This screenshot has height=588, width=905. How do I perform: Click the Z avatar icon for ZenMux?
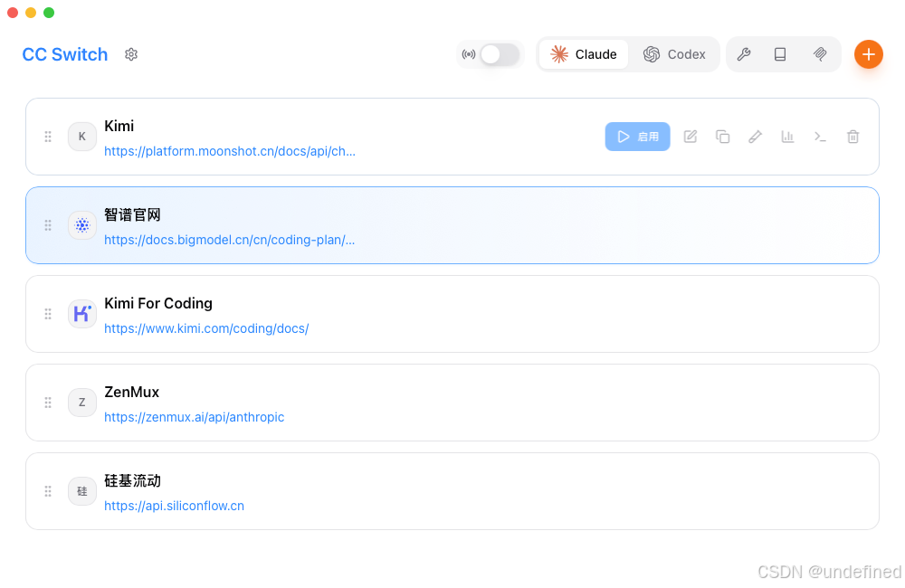[x=82, y=403]
